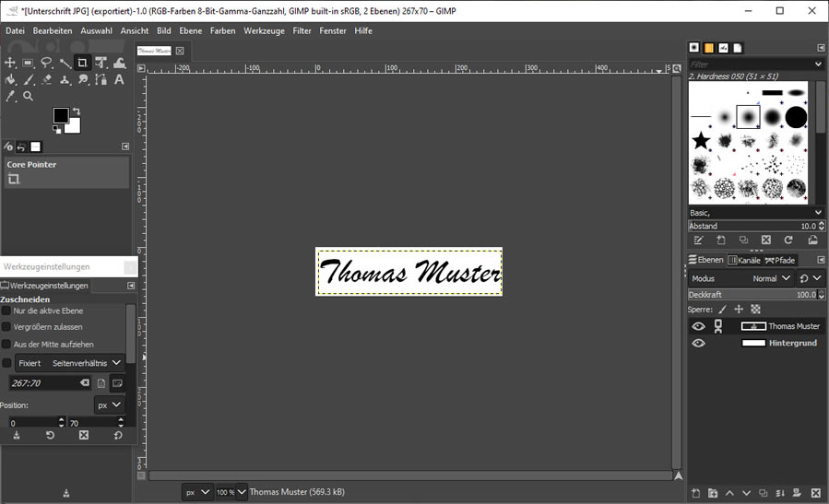
Task: Select the Smudge tool
Action: pyautogui.click(x=83, y=80)
